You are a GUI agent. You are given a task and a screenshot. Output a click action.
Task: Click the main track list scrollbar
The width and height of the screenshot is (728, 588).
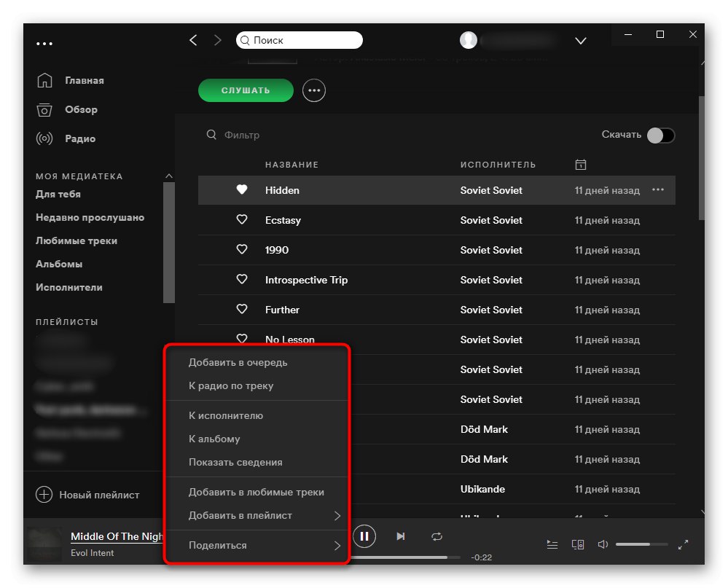tap(702, 158)
